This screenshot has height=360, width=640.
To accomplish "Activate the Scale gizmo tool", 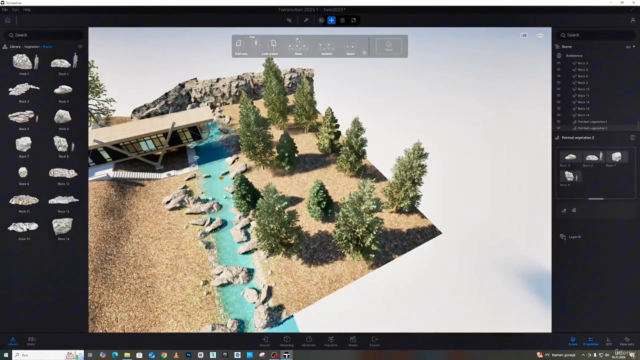I will pos(353,20).
